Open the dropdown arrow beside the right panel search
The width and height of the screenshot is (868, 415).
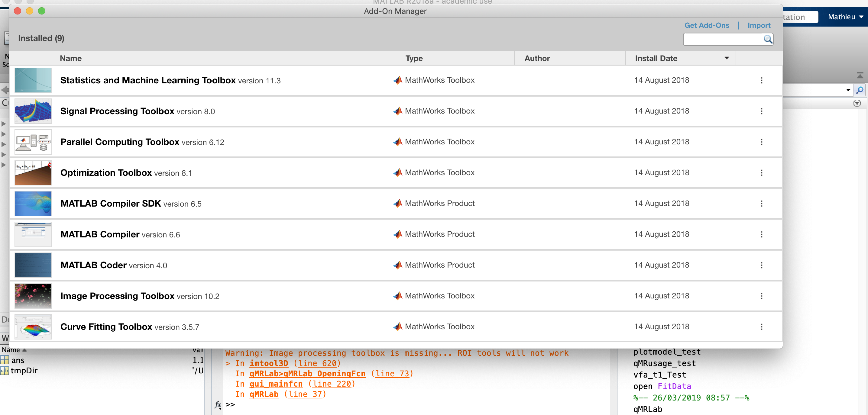848,90
